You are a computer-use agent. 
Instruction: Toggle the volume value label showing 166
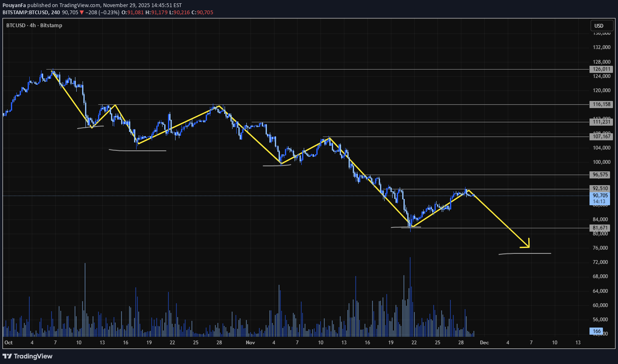[x=596, y=331]
